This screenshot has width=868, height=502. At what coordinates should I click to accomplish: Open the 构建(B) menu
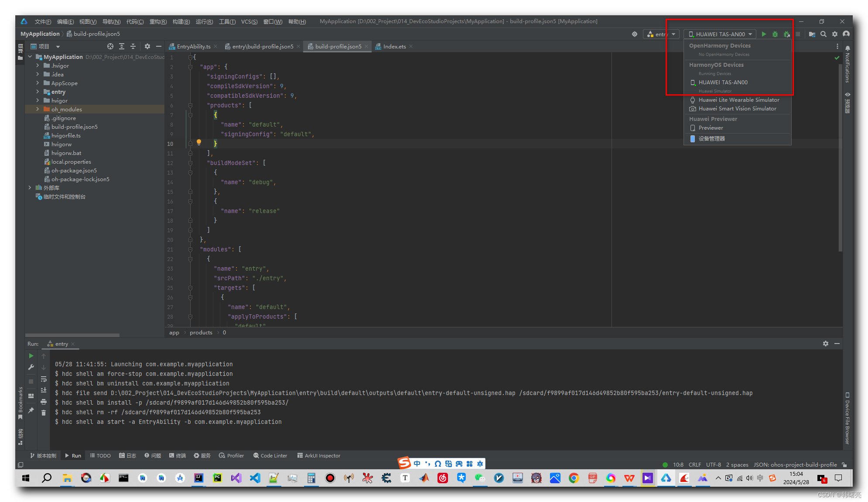(181, 21)
